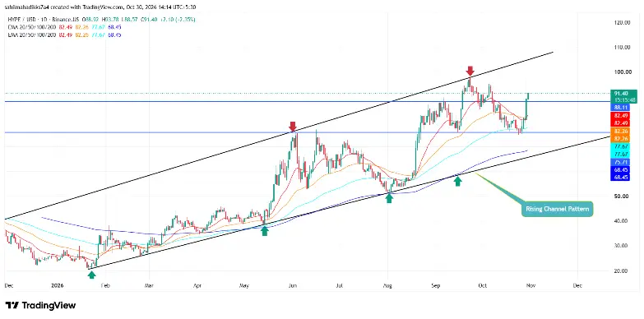
Task: Click the 'created with TradingView.com' header text
Action: tap(86, 7)
